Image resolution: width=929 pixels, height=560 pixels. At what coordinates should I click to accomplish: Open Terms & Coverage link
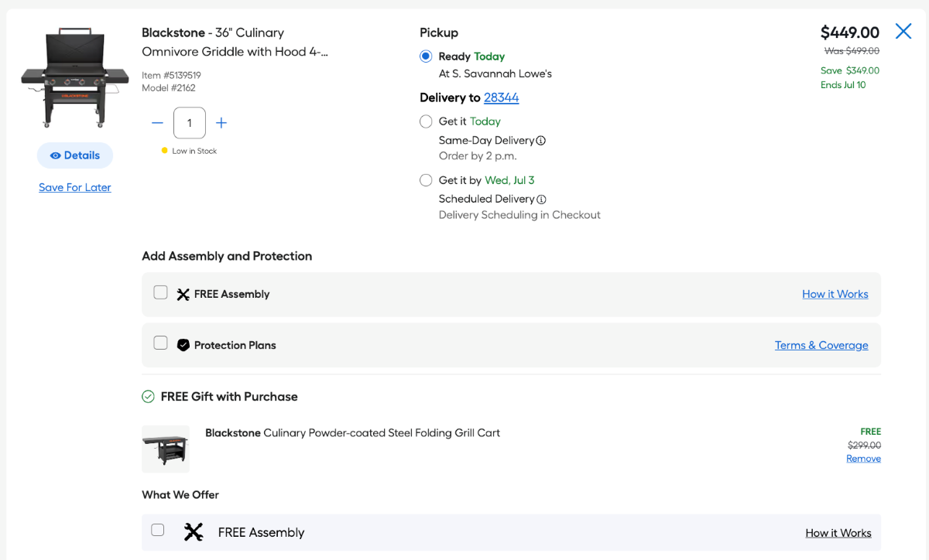point(821,345)
